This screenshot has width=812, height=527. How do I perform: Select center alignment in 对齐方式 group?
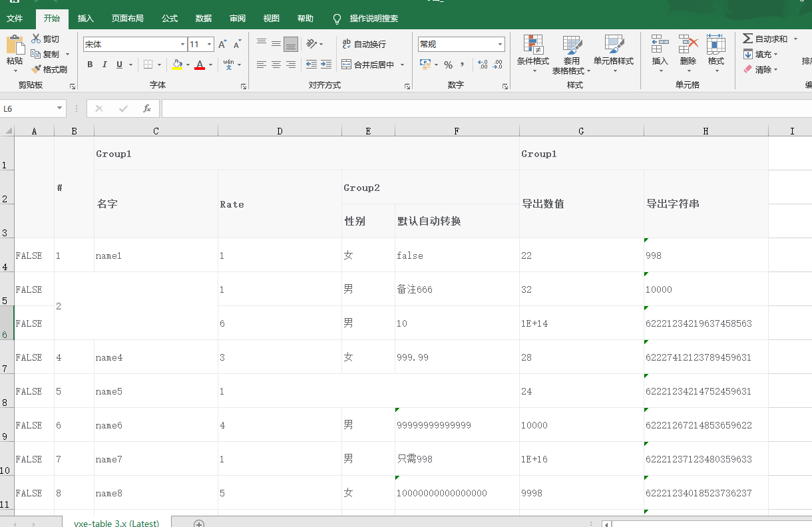pos(276,65)
